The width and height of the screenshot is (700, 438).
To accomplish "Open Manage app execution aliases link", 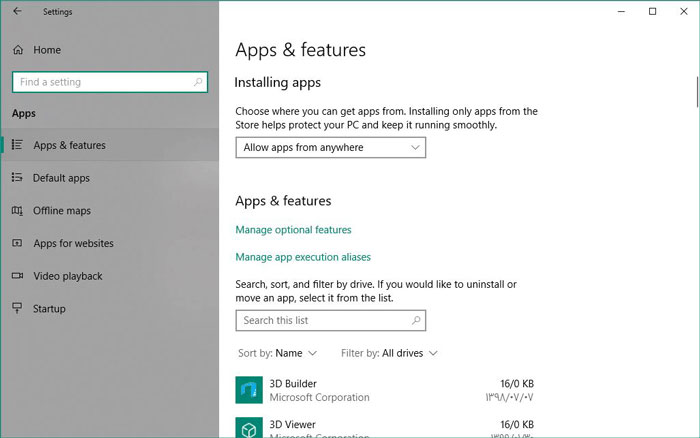I will (x=303, y=257).
